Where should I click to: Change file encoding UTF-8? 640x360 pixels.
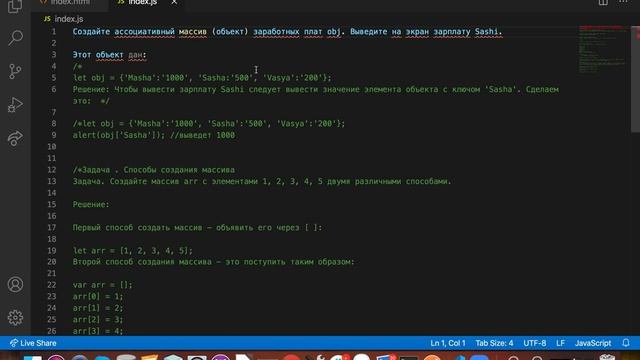[535, 343]
